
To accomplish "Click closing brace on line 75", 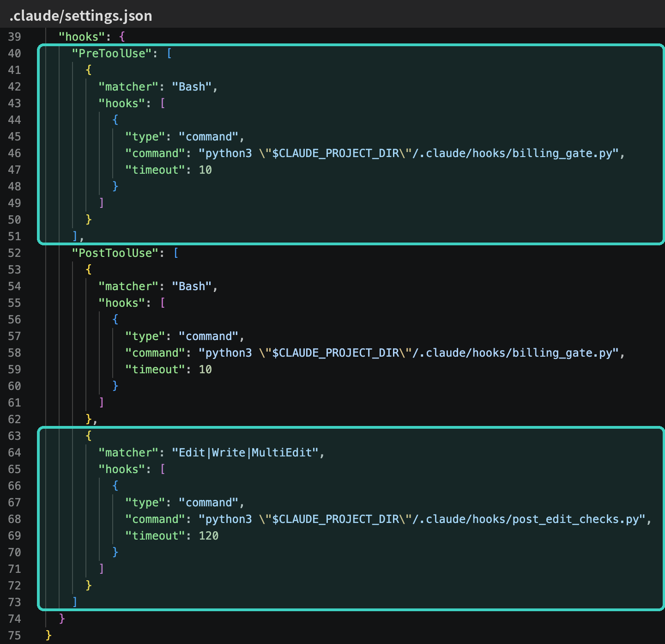I will [x=48, y=636].
